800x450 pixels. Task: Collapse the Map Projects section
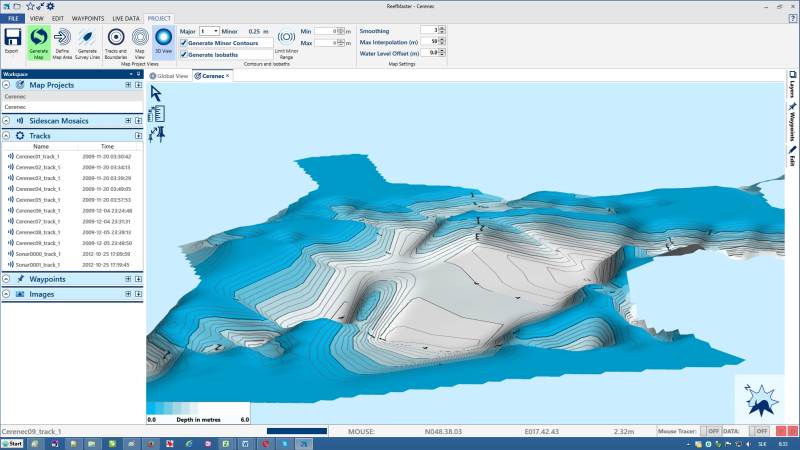click(x=7, y=85)
